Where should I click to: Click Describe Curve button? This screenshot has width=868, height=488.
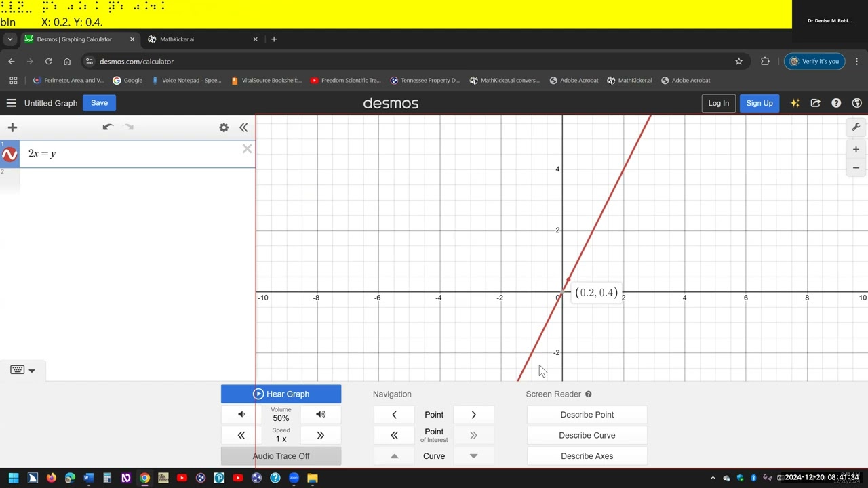tap(587, 435)
